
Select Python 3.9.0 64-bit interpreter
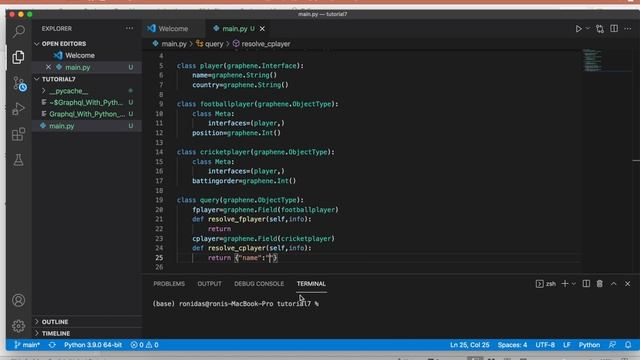[93, 345]
